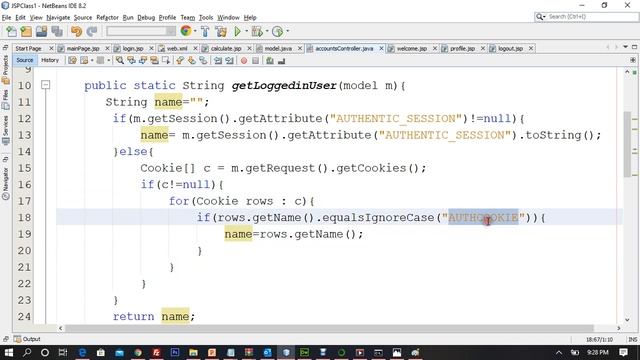Expand Debug project dropdown arrow
The height and width of the screenshot is (360, 640).
(x=267, y=31)
